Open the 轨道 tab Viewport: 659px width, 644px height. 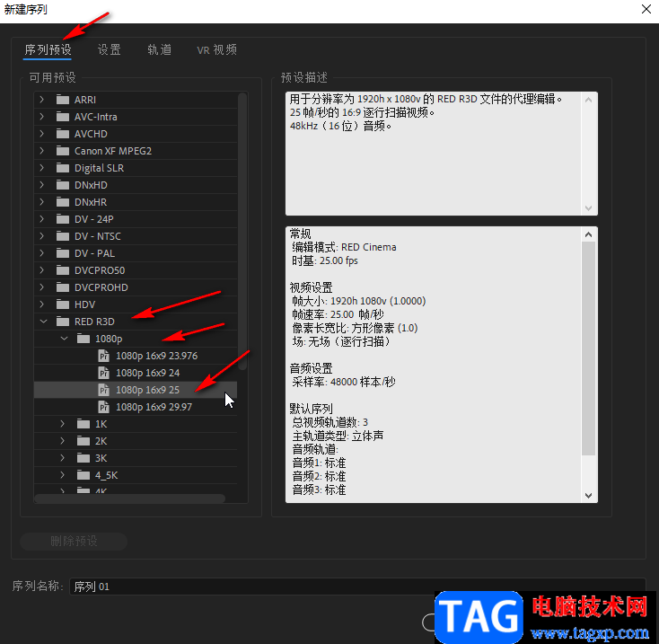pyautogui.click(x=159, y=50)
